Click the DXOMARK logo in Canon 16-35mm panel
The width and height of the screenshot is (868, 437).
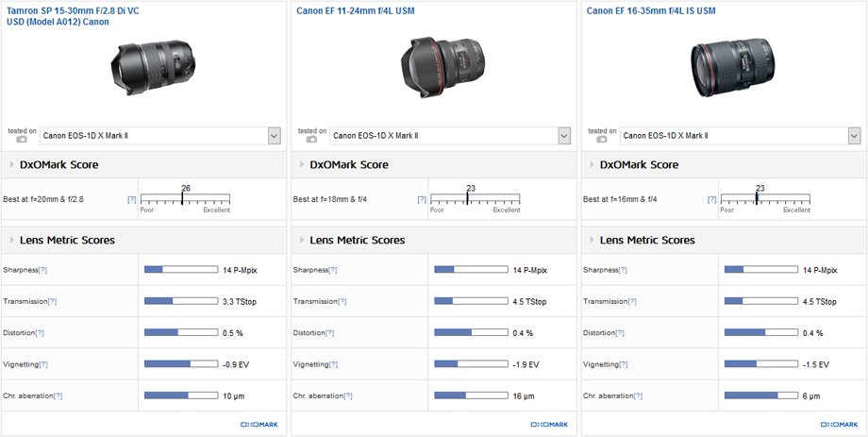[x=839, y=425]
